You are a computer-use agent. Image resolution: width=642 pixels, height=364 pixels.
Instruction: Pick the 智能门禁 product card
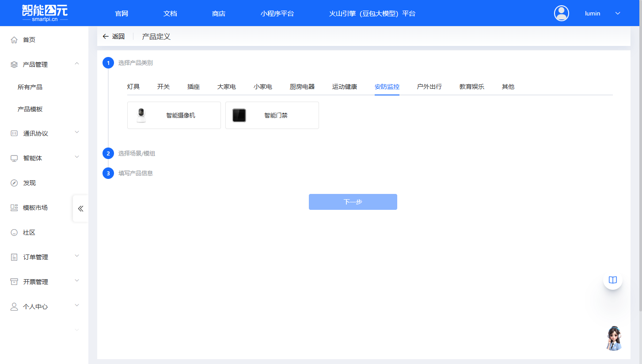[x=272, y=115]
